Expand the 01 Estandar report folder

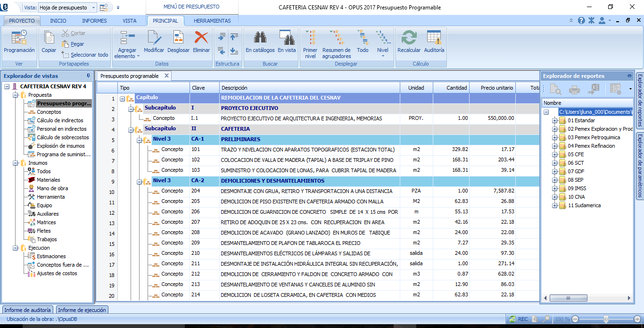coord(555,120)
